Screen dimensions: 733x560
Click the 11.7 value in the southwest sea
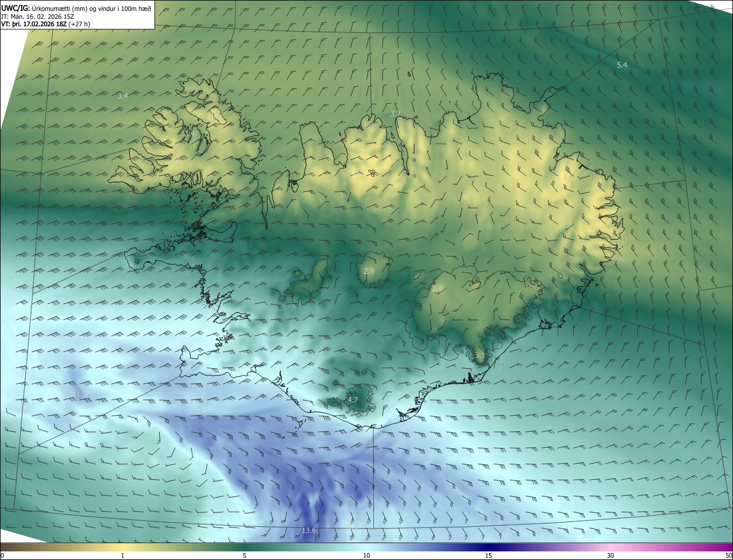click(x=79, y=395)
